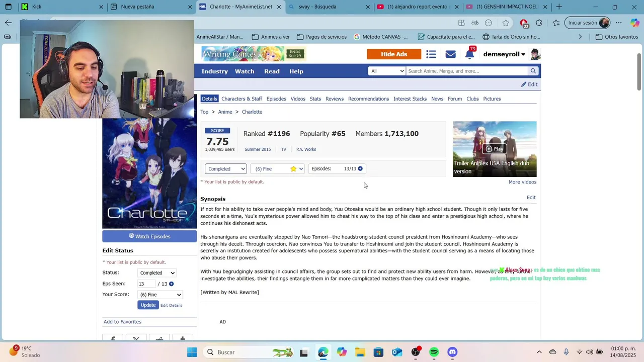This screenshot has height=362, width=644.
Task: Switch to the Pictures tab
Action: (492, 99)
